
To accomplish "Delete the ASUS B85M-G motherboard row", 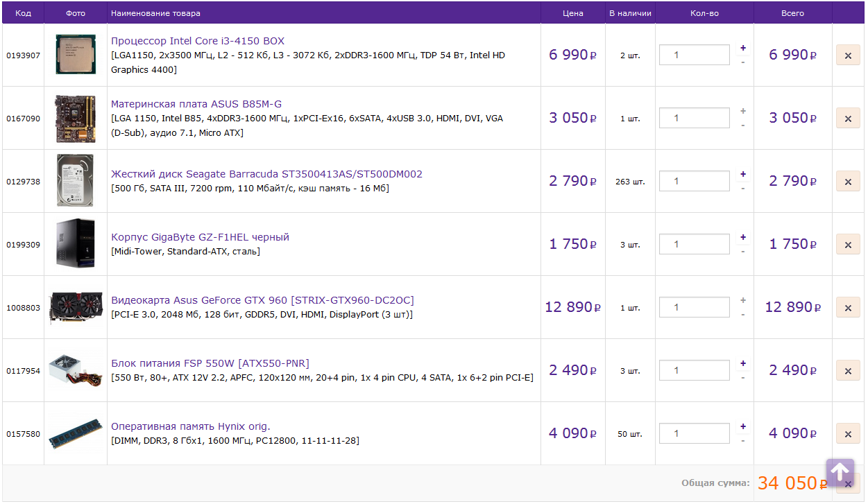I will (847, 119).
